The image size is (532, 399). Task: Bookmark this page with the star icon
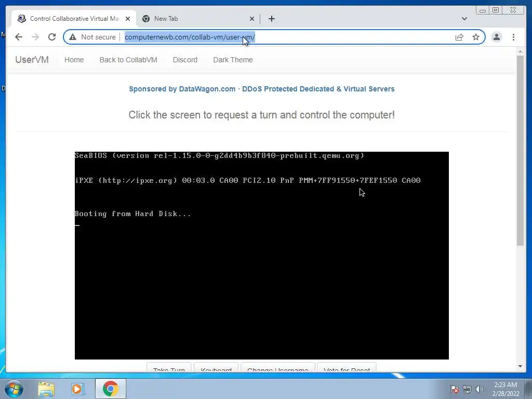(x=476, y=37)
